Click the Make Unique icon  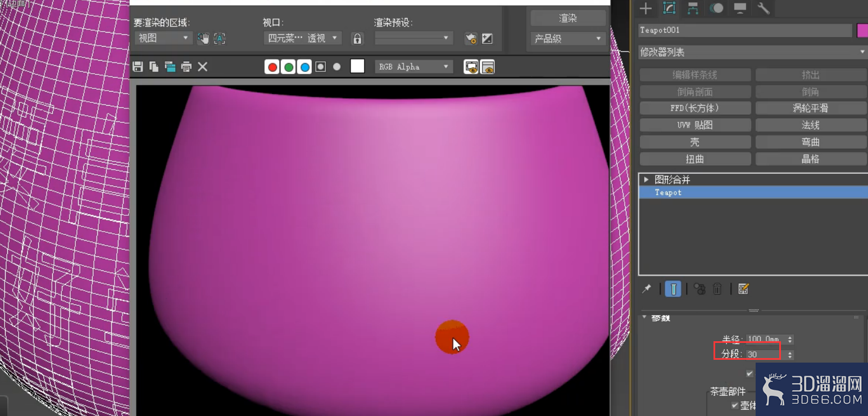point(699,289)
